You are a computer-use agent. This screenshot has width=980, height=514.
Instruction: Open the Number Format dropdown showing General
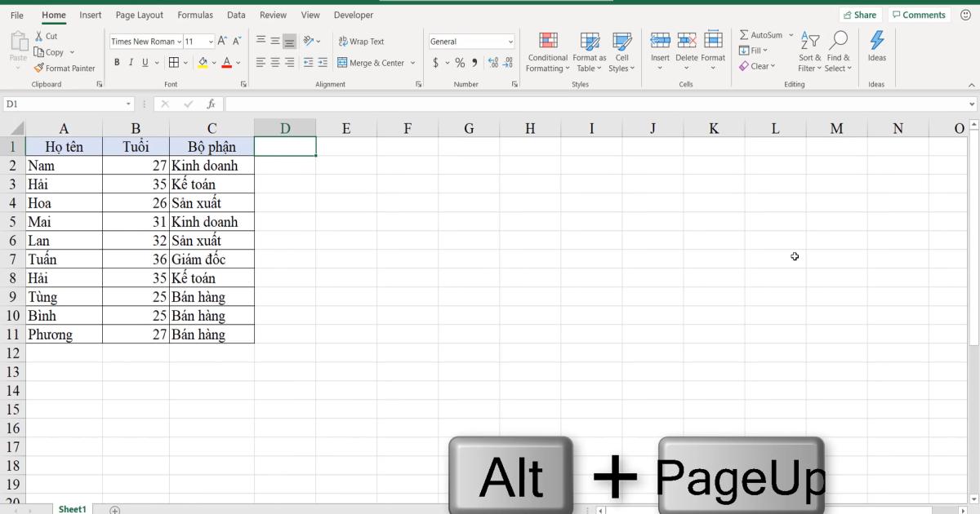coord(471,41)
